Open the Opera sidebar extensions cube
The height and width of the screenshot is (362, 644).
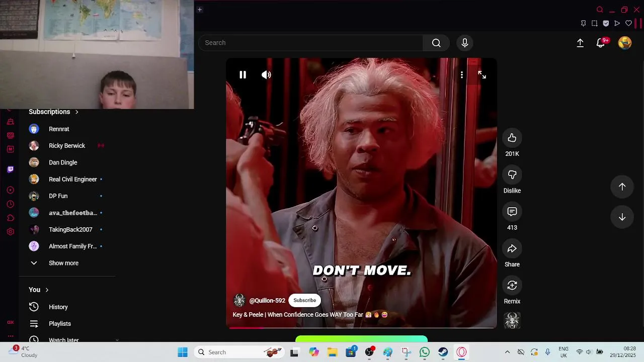point(10,218)
